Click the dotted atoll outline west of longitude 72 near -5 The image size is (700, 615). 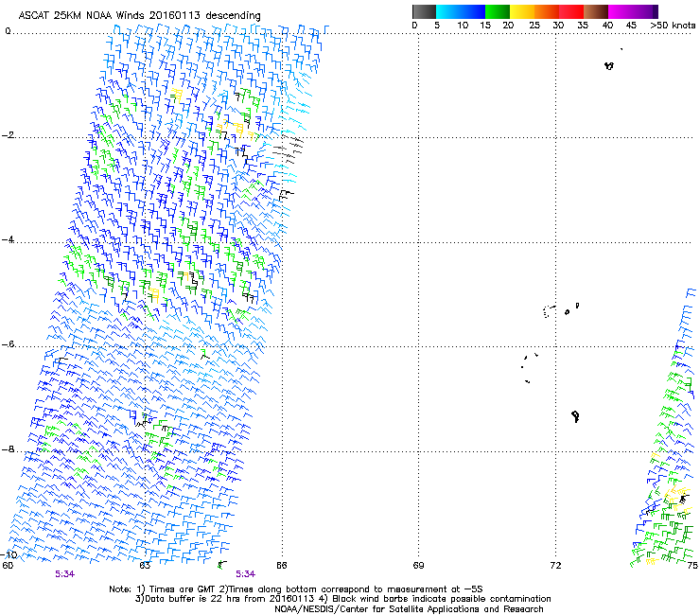pyautogui.click(x=550, y=311)
